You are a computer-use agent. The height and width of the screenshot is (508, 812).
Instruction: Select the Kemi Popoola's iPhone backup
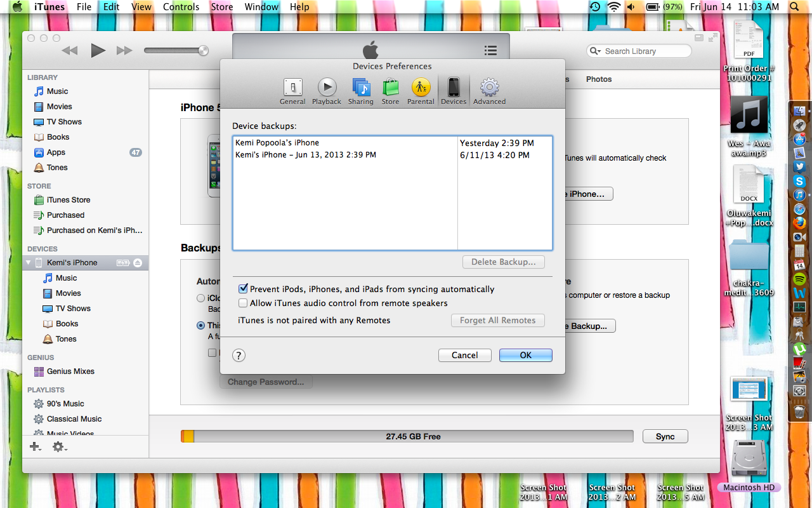click(x=392, y=143)
